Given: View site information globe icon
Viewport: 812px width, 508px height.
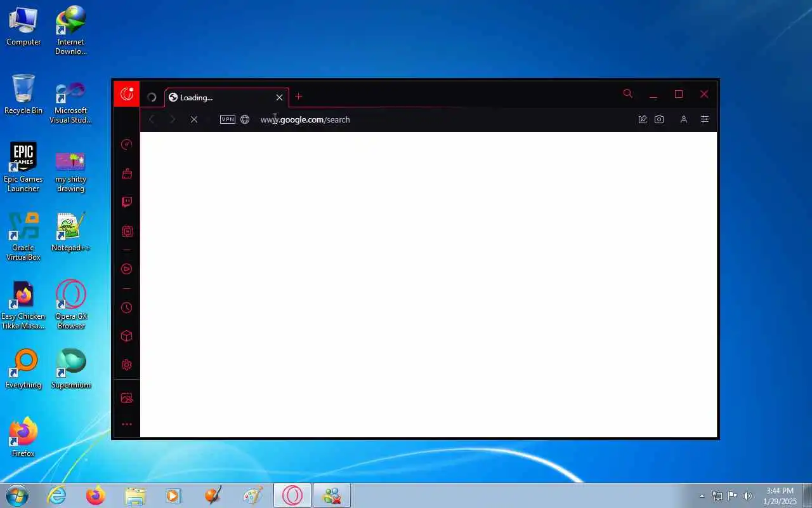Looking at the screenshot, I should click(x=245, y=119).
